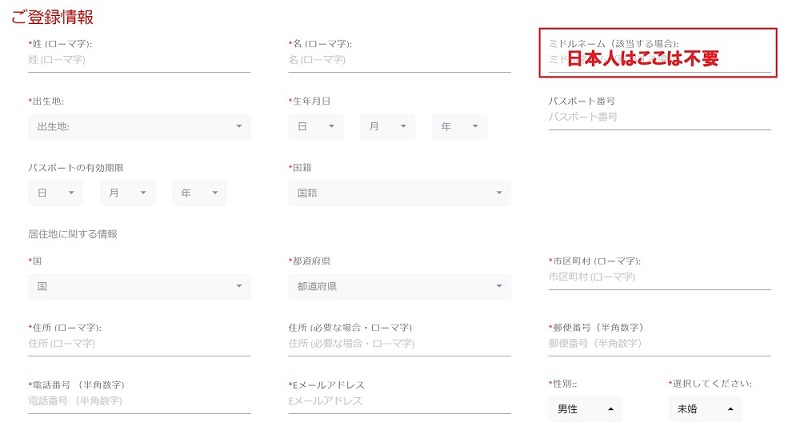Image resolution: width=800 pixels, height=442 pixels.
Task: Select the required 住所 (ローマ字) address field
Action: point(139,344)
